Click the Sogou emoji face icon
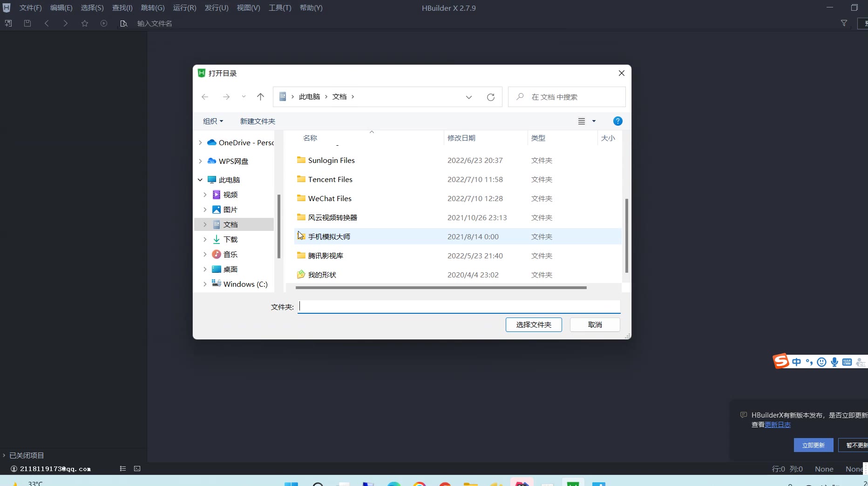Viewport: 868px width, 486px height. pyautogui.click(x=822, y=362)
